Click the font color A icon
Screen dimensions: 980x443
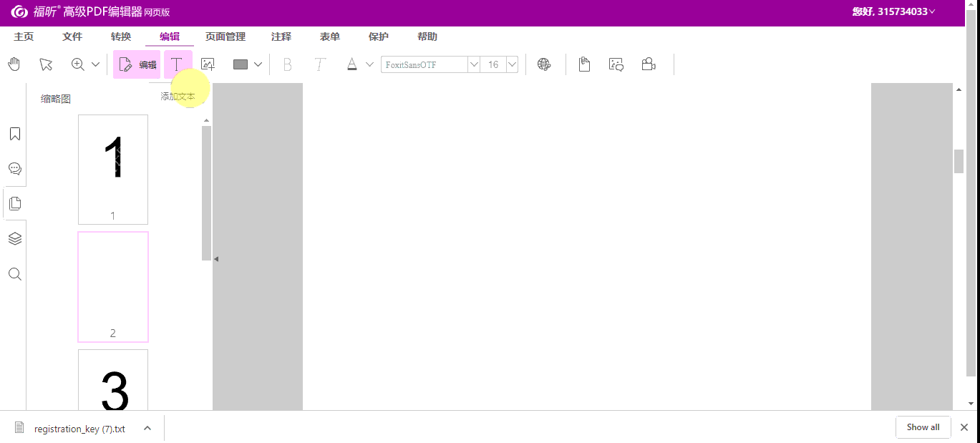pyautogui.click(x=351, y=64)
